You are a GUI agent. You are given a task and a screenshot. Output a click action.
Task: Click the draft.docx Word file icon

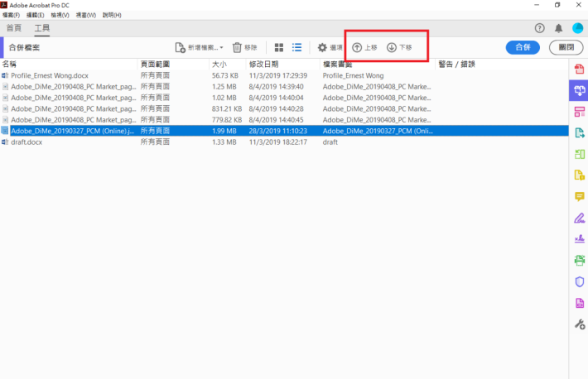point(5,142)
